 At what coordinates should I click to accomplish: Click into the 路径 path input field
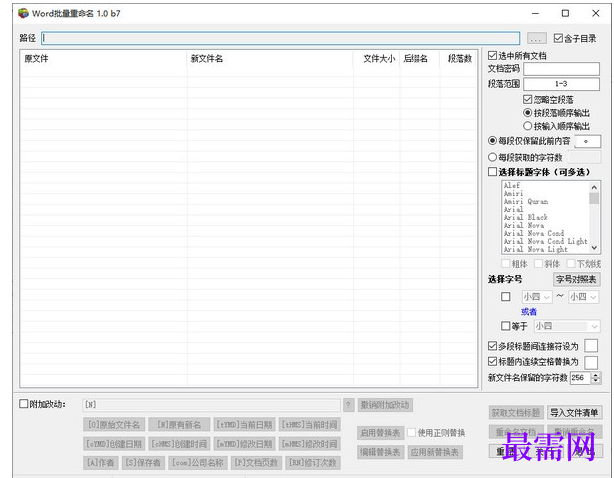click(x=281, y=38)
